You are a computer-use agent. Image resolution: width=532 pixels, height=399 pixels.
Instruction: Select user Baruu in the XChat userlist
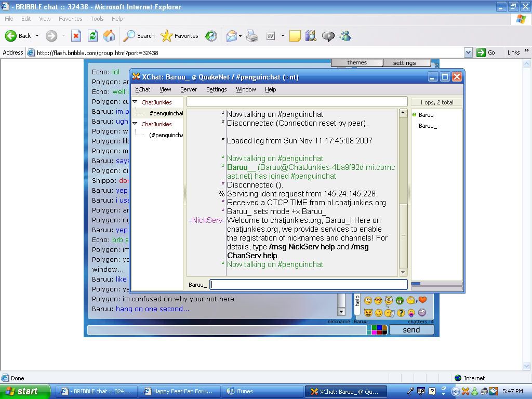(426, 115)
